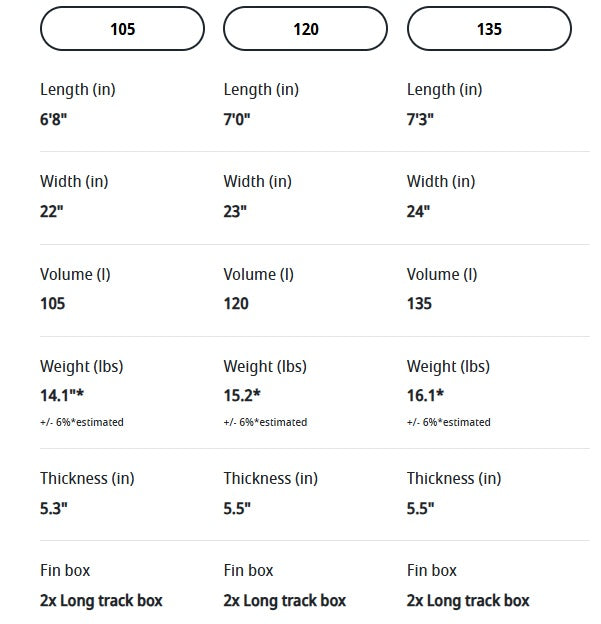601x624 pixels.
Task: Click the 6'8" length value
Action: coord(54,119)
